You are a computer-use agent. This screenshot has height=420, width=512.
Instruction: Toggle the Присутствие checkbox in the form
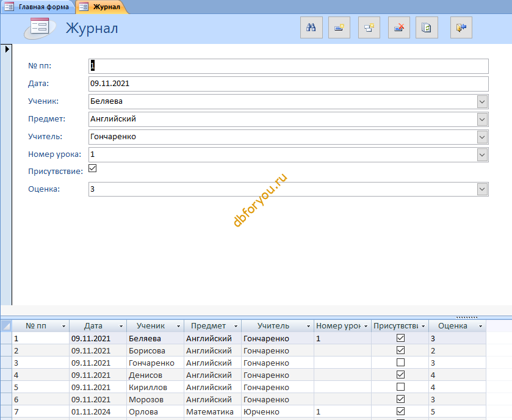(x=92, y=168)
